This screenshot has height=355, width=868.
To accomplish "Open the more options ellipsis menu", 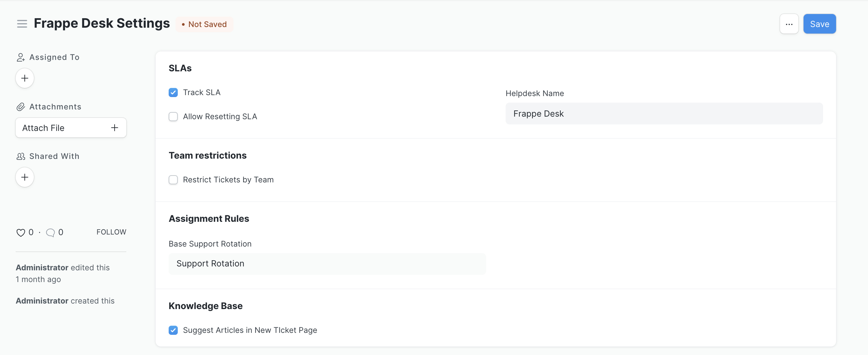I will [x=789, y=23].
